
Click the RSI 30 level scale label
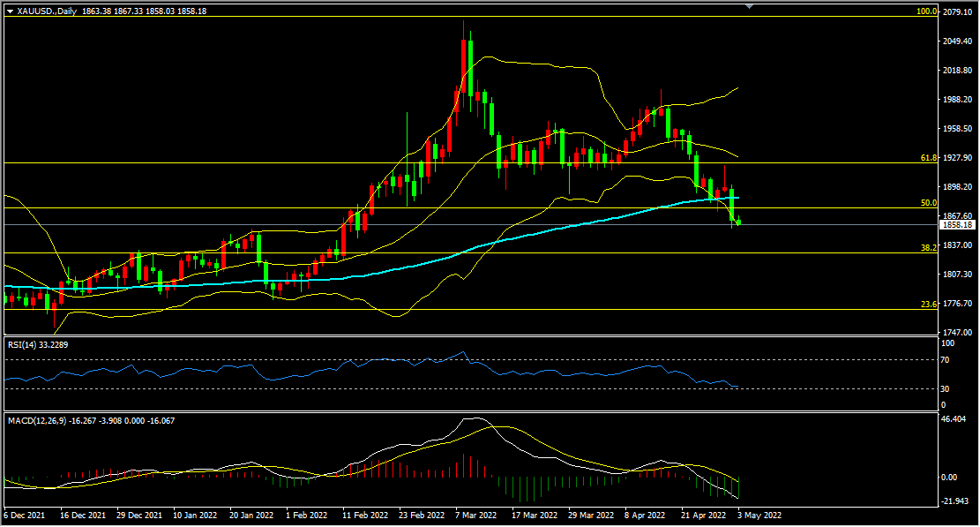[945, 388]
